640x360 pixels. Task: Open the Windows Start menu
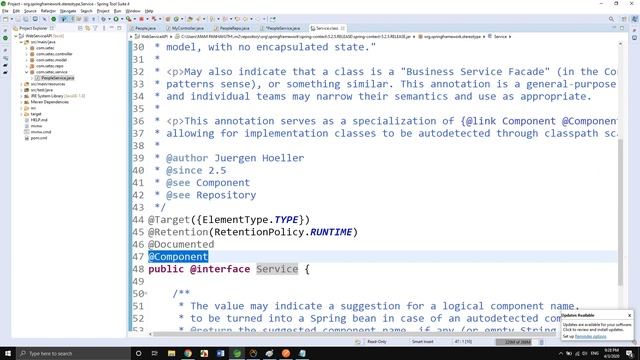pyautogui.click(x=8, y=353)
